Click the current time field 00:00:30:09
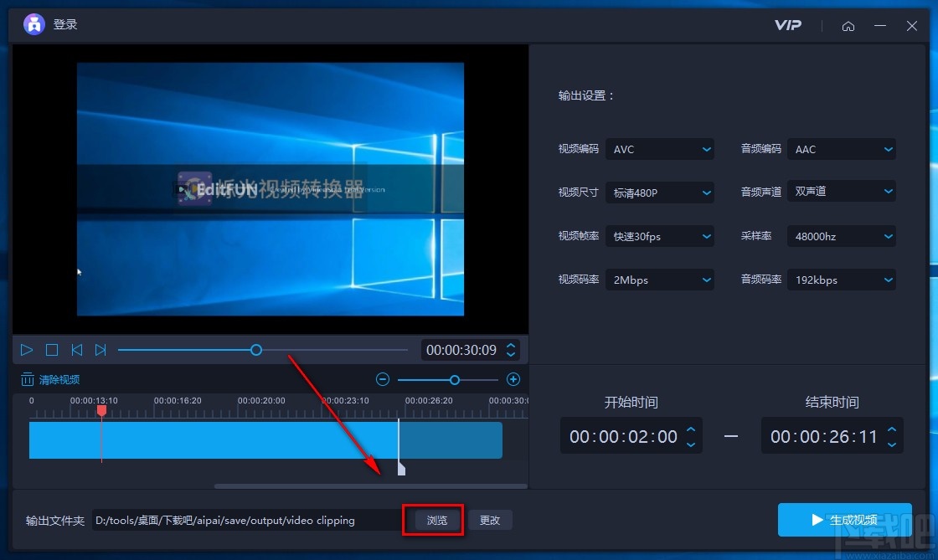Screen dimensions: 938x560 tap(461, 350)
